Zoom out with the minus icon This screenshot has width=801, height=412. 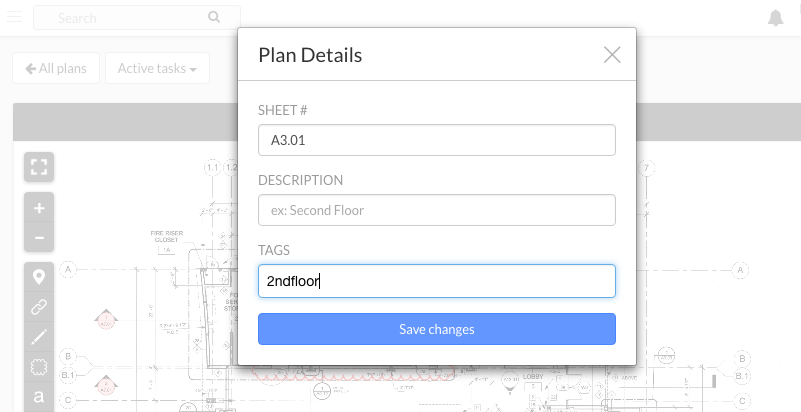pyautogui.click(x=39, y=237)
